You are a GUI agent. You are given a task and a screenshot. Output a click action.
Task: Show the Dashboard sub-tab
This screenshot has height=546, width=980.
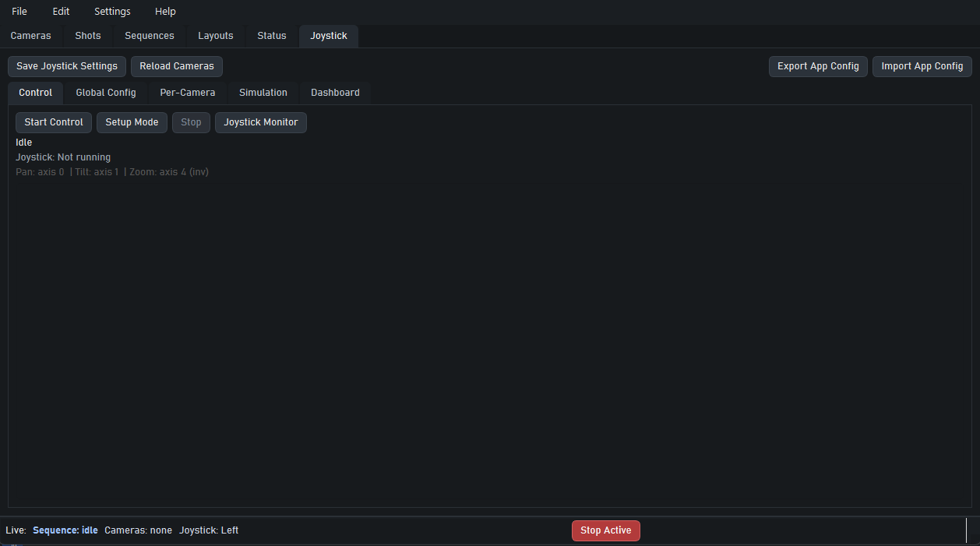click(335, 93)
